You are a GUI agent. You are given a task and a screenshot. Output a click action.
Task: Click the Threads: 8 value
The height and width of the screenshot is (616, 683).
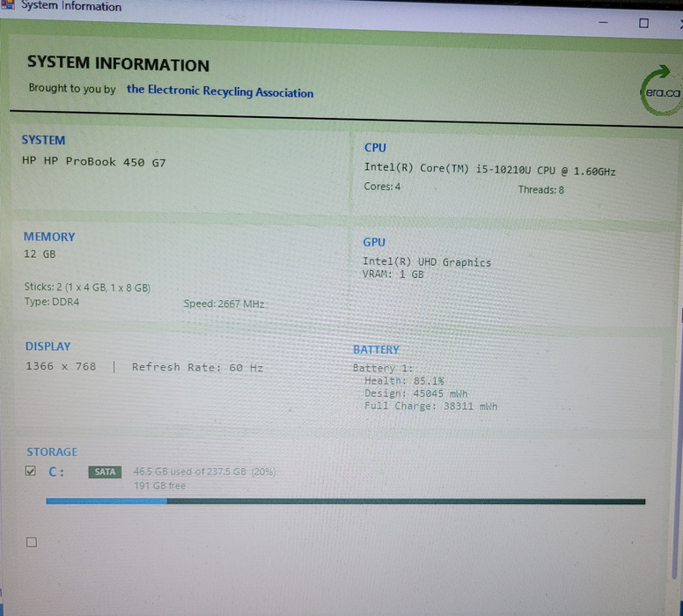pyautogui.click(x=541, y=189)
